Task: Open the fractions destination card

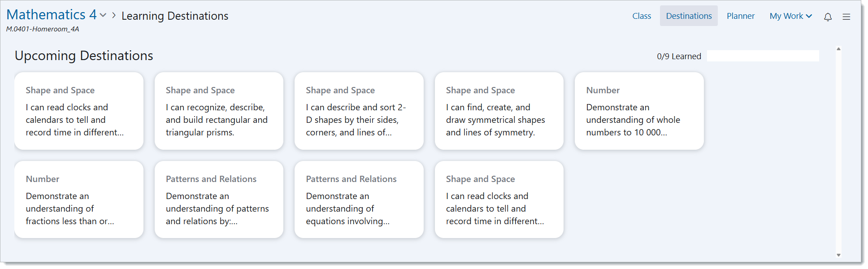Action: pos(79,200)
